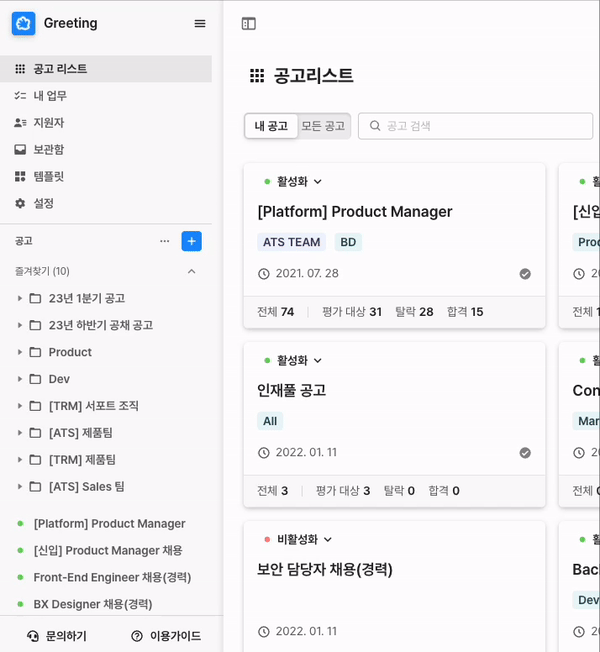Switch to the 내 공고 tab
The image size is (600, 652).
[x=271, y=126]
